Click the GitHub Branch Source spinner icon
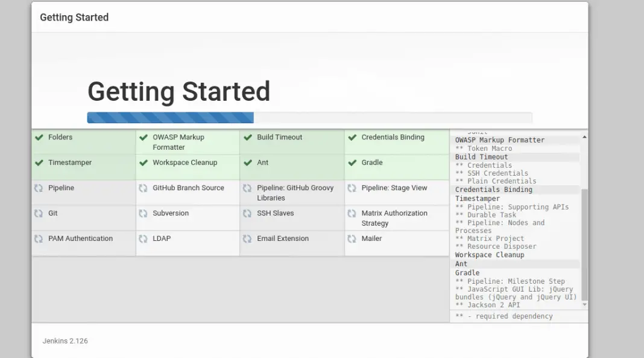The width and height of the screenshot is (644, 358). click(144, 188)
